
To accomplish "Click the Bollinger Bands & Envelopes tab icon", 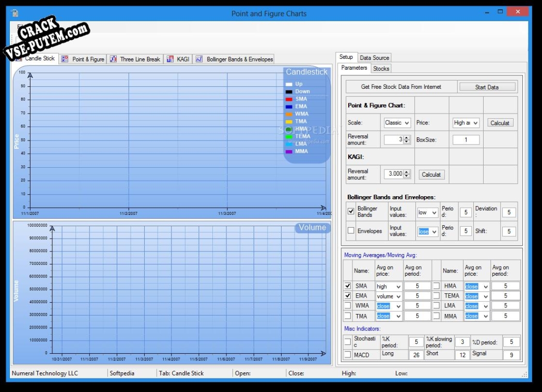I will coord(199,59).
